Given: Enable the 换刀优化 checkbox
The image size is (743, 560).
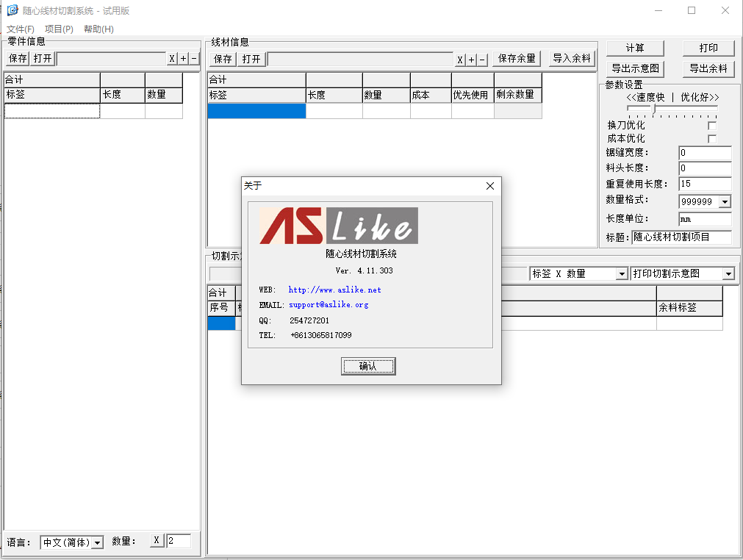Looking at the screenshot, I should (711, 126).
